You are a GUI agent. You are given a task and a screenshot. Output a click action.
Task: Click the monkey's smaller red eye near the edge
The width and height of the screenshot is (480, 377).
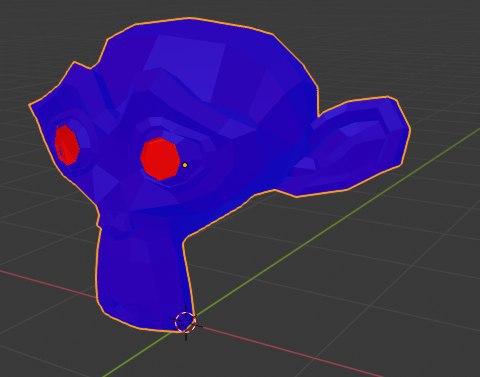tap(67, 145)
